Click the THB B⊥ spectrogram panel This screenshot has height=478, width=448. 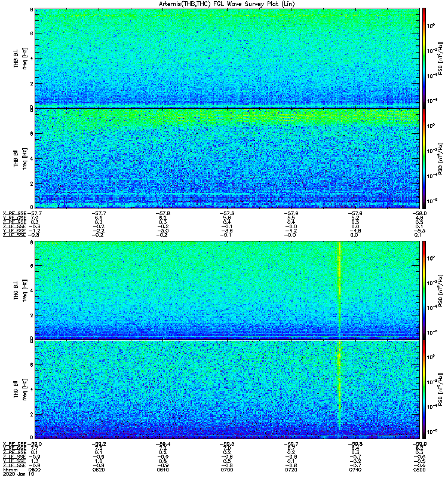coord(228,58)
